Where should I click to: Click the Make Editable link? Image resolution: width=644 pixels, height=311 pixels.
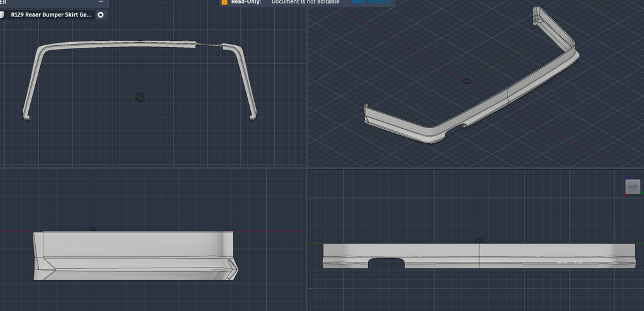pyautogui.click(x=370, y=2)
